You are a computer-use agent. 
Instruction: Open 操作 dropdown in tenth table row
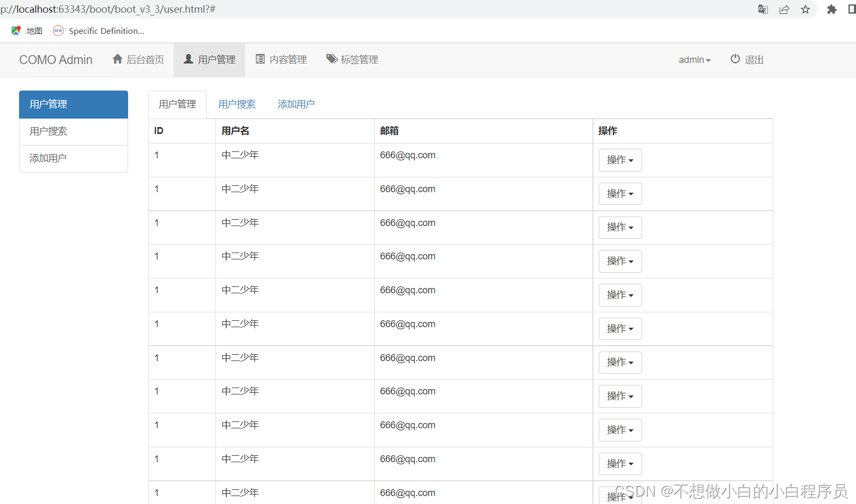click(620, 464)
